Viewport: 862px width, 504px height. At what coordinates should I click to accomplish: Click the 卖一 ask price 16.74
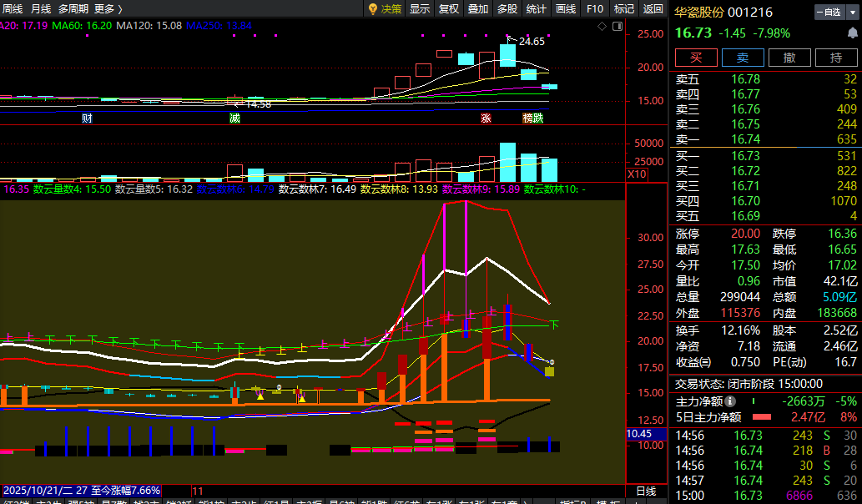[745, 139]
